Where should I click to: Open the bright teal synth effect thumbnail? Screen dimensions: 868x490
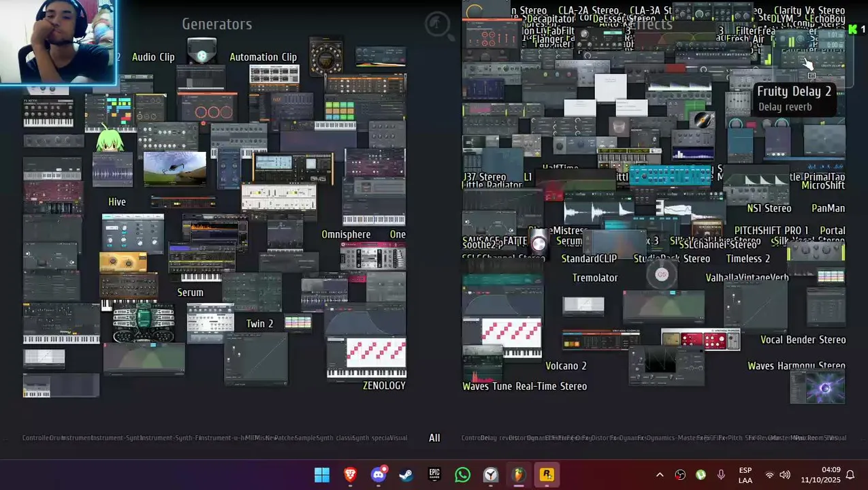pos(670,176)
